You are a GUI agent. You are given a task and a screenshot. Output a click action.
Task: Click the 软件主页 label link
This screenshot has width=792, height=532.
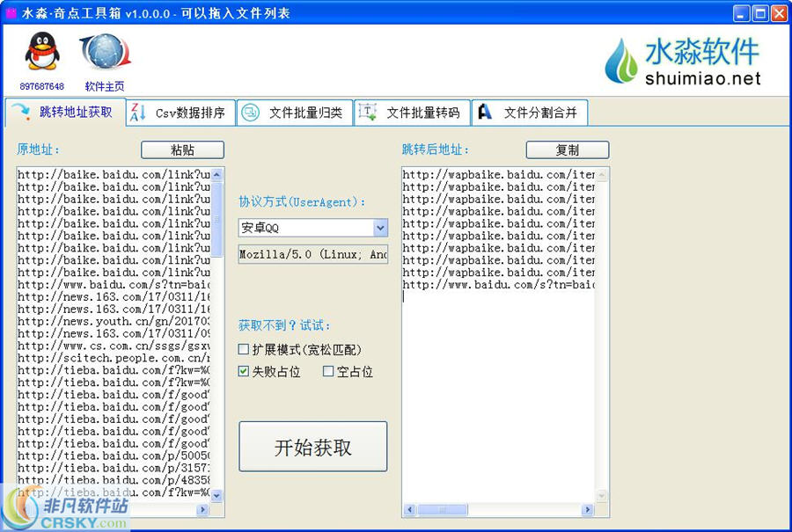105,86
